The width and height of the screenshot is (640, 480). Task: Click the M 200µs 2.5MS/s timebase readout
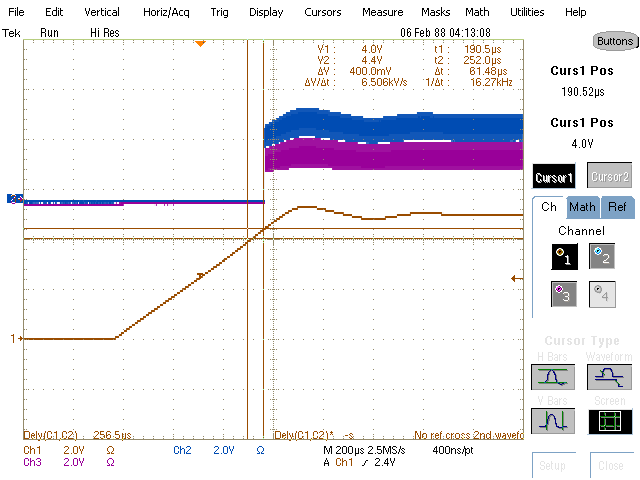coord(364,450)
